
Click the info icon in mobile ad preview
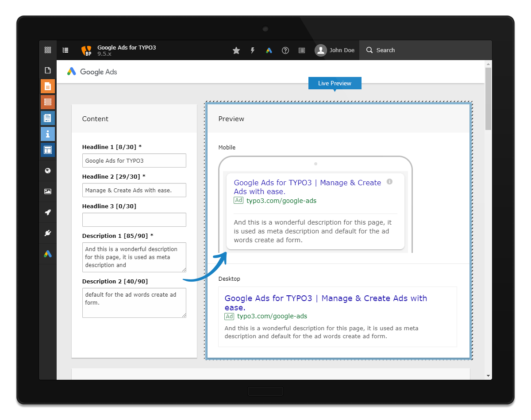pyautogui.click(x=389, y=181)
